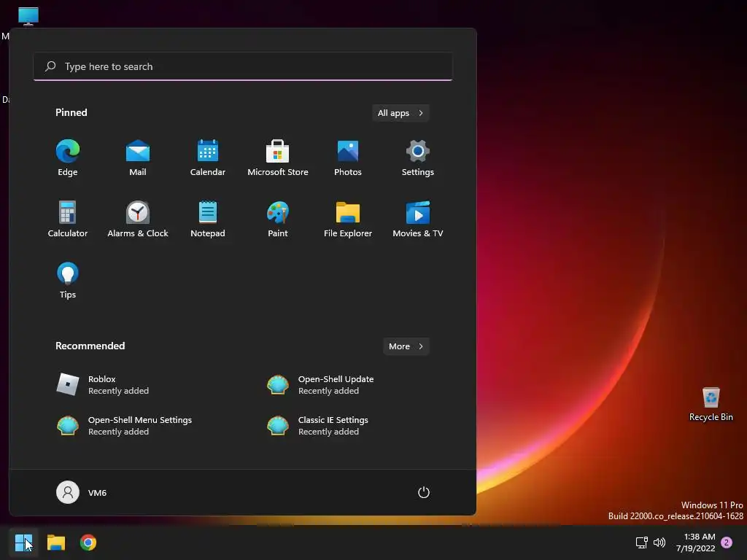Open File Explorer from the taskbar
This screenshot has height=560, width=747.
[55, 542]
